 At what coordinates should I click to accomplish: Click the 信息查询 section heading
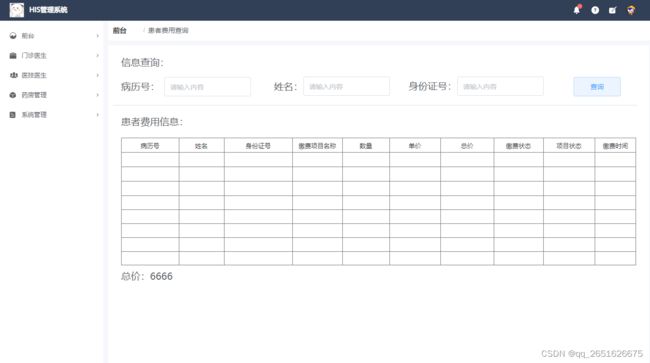[142, 63]
